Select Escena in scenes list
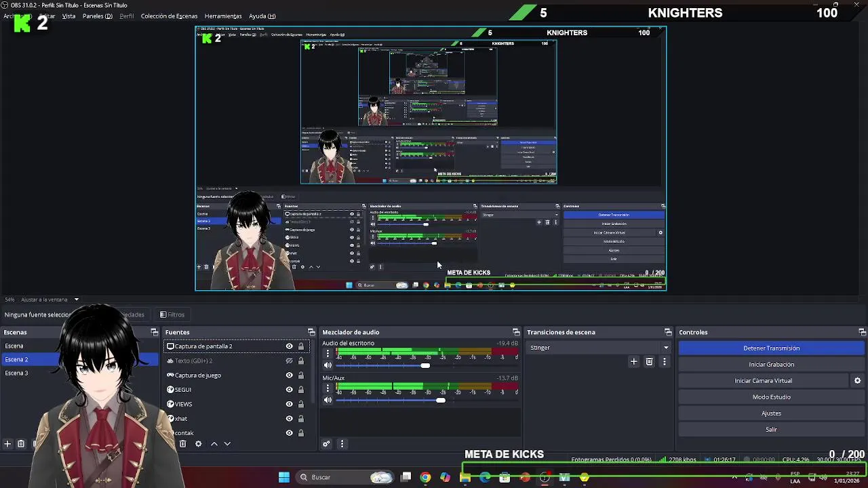The height and width of the screenshot is (488, 868). click(x=14, y=346)
